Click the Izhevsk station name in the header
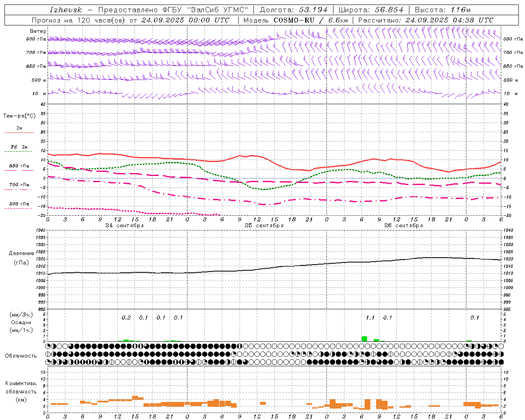 tap(66, 10)
